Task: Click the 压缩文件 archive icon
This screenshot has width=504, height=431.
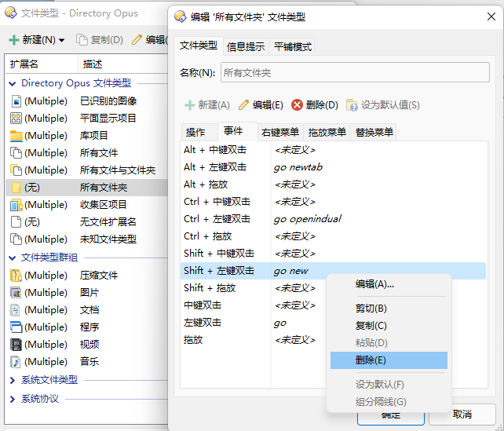Action: pyautogui.click(x=16, y=276)
